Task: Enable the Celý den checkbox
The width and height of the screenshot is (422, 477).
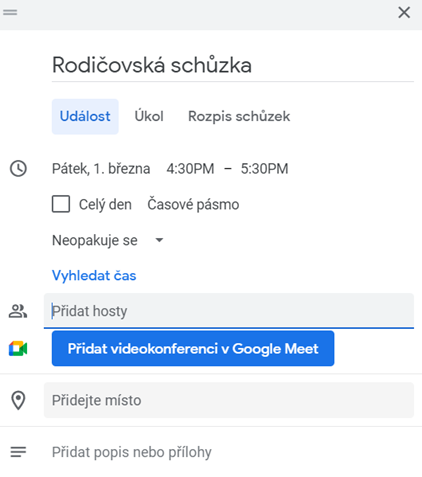Action: click(61, 204)
